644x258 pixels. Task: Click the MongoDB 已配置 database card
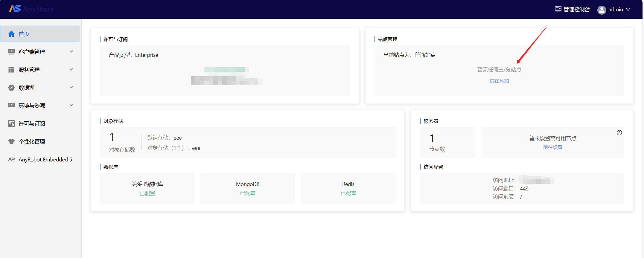tap(248, 188)
